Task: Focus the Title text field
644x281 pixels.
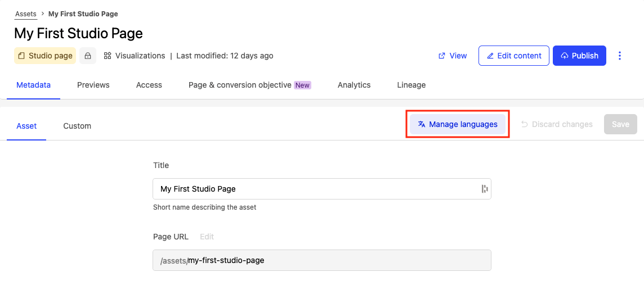Action: pos(315,189)
